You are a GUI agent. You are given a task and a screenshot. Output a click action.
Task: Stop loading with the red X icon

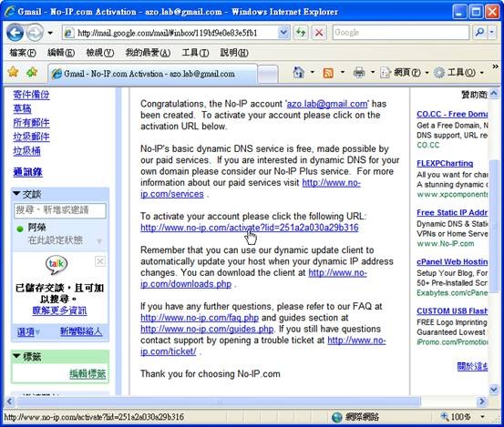coord(319,33)
